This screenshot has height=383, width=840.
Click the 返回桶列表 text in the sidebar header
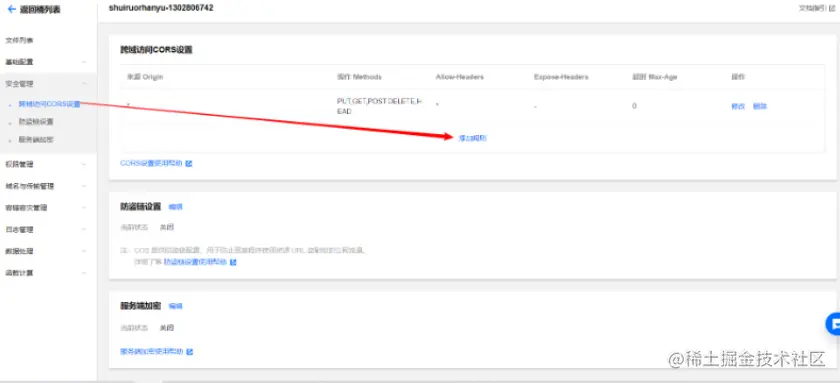pyautogui.click(x=40, y=10)
